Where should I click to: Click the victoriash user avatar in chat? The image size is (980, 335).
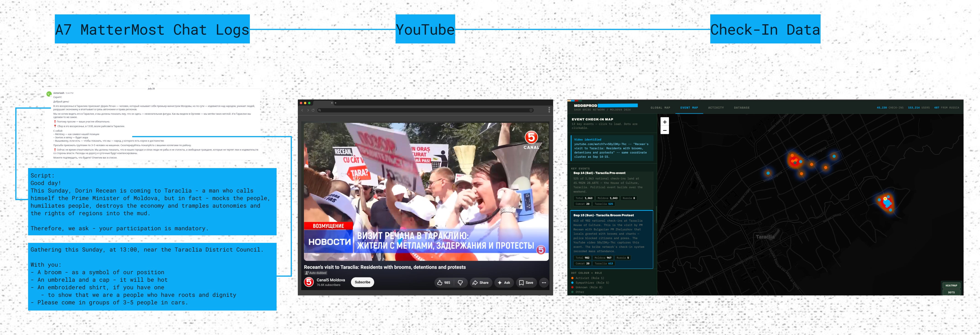tap(49, 94)
